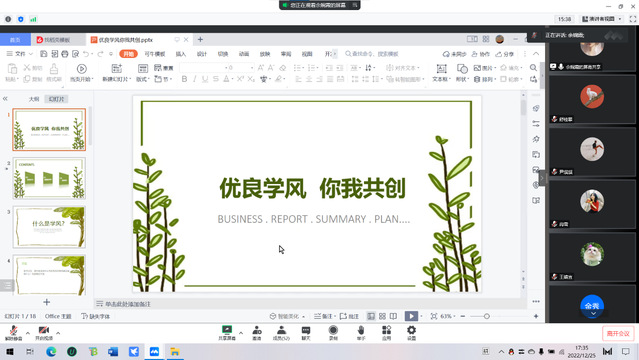Expand the File menu arrow
This screenshot has width=639, height=360.
click(x=31, y=54)
